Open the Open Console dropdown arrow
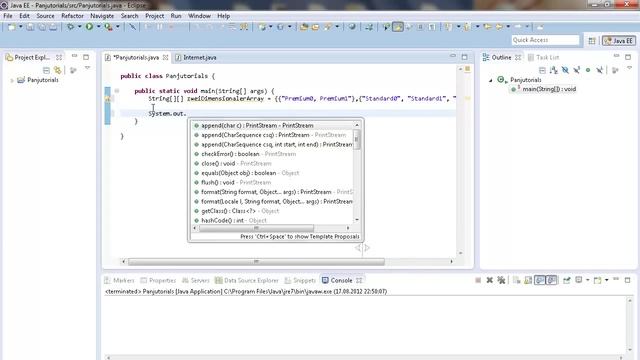Image resolution: width=640 pixels, height=360 pixels. click(x=607, y=280)
